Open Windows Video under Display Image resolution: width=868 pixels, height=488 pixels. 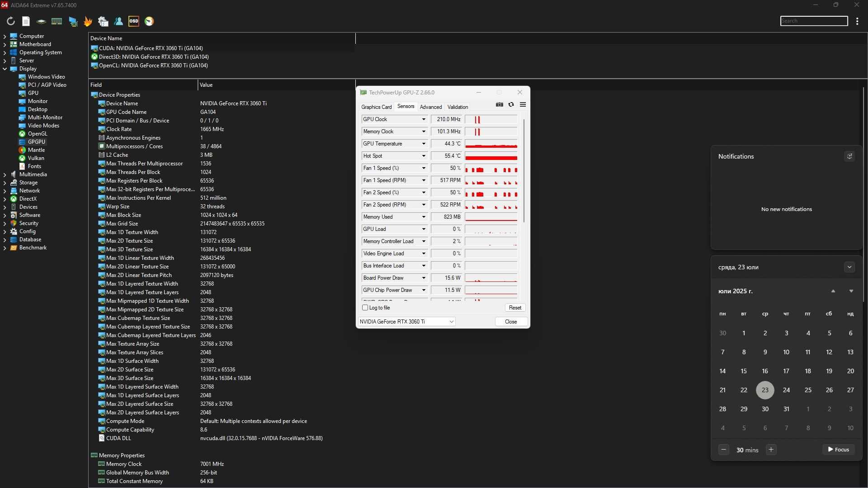click(46, 77)
